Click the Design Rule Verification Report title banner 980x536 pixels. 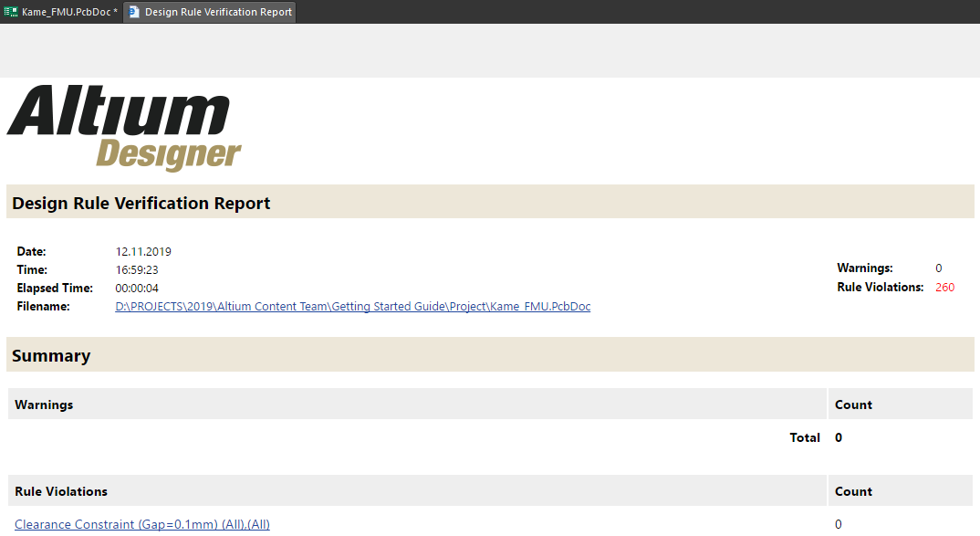[x=141, y=202]
